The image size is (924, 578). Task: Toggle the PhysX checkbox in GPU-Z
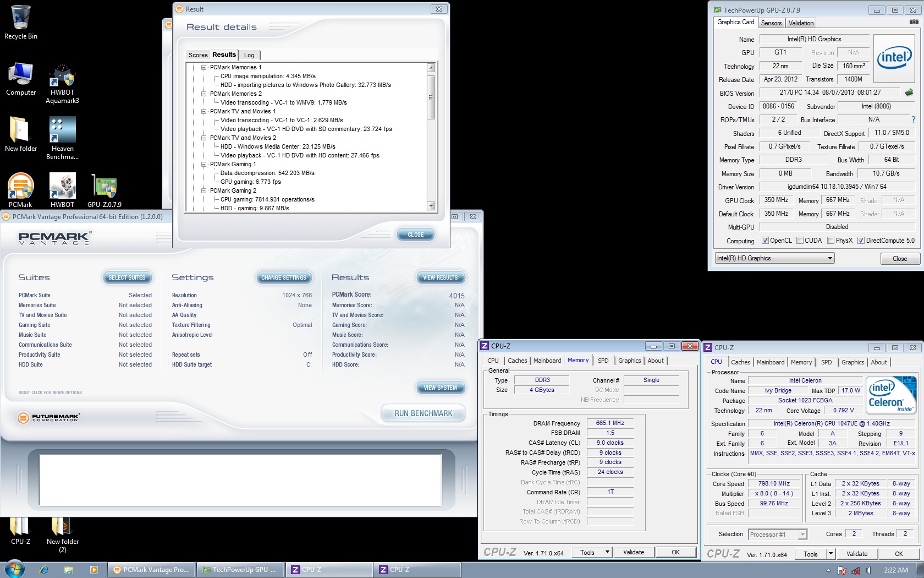[x=831, y=241]
